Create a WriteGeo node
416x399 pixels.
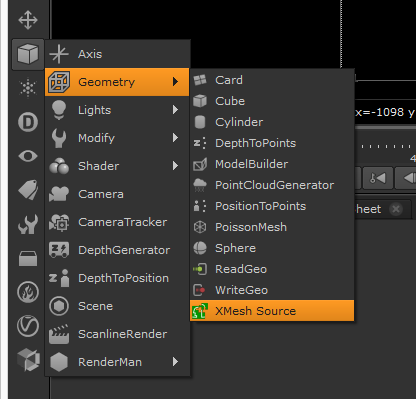tap(272, 290)
